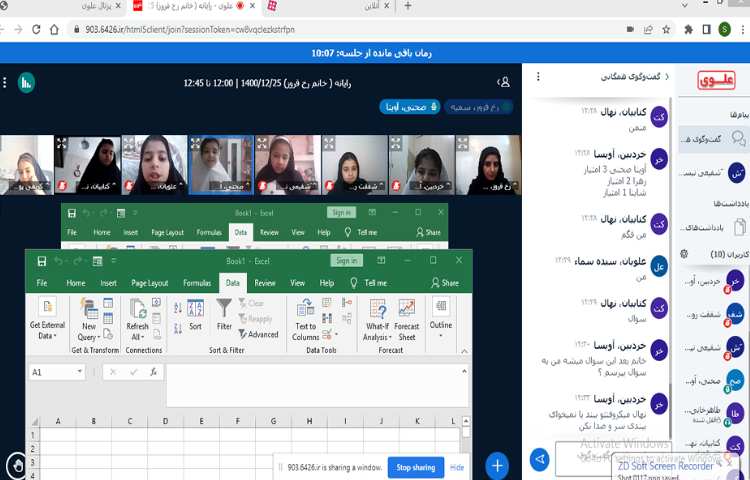Bookmark page with browser star icon
The image size is (750, 480).
(666, 30)
